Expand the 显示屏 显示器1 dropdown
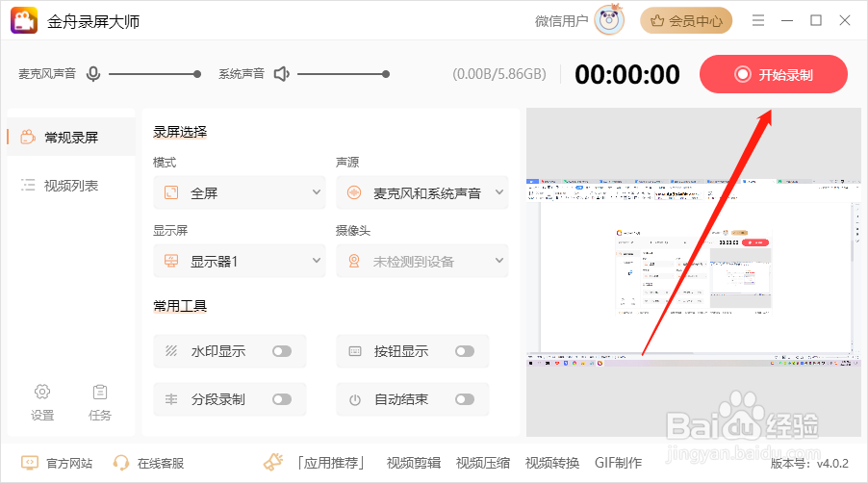Viewport: 868px width, 483px height. click(240, 261)
